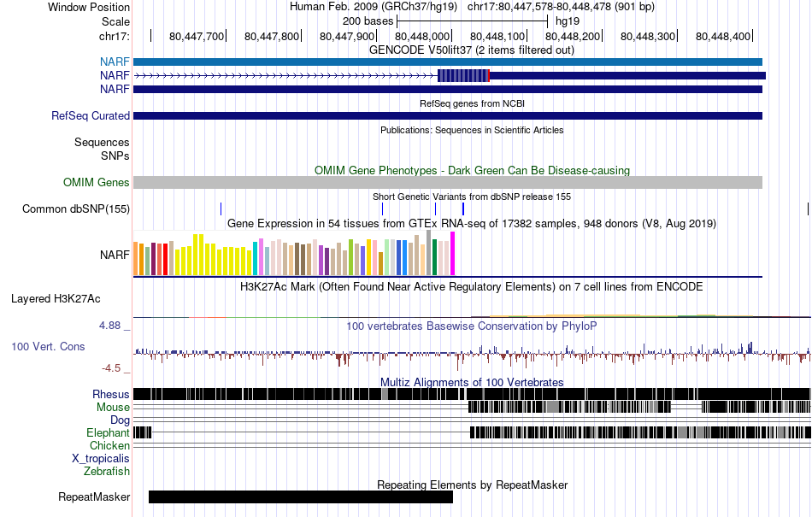812x517 pixels.
Task: Click the GTEx NARF track label
Action: (x=115, y=256)
